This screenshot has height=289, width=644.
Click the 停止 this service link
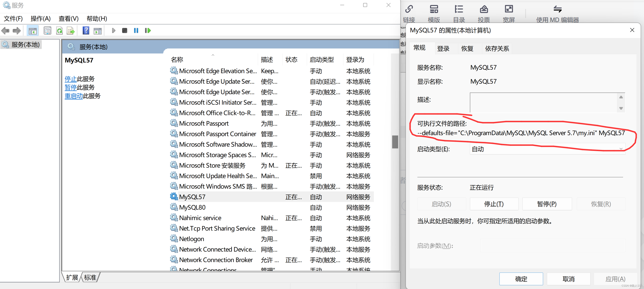tap(71, 79)
